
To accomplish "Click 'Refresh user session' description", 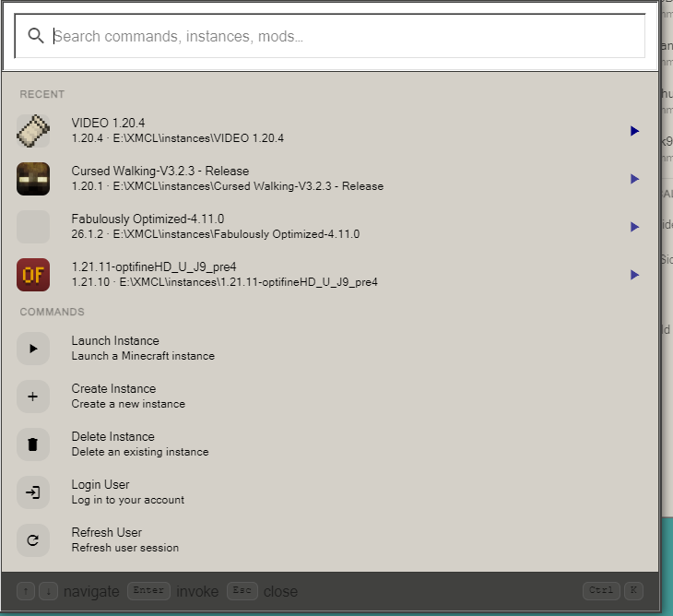I will point(124,548).
